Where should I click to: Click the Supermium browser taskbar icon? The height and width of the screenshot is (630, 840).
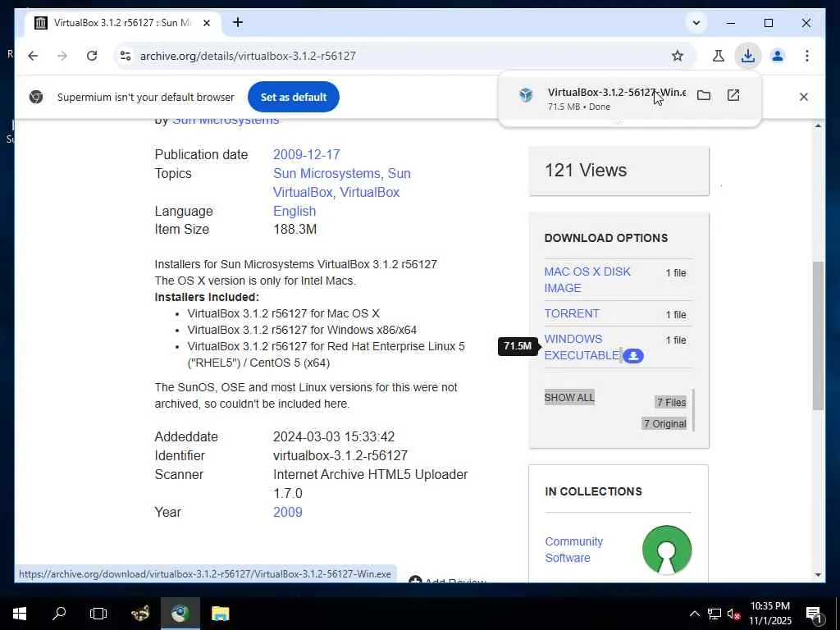tap(180, 614)
